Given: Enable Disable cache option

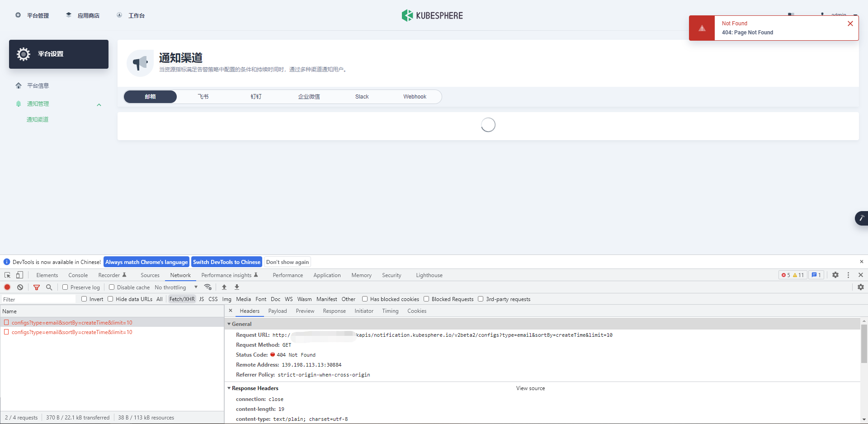Looking at the screenshot, I should pos(112,287).
